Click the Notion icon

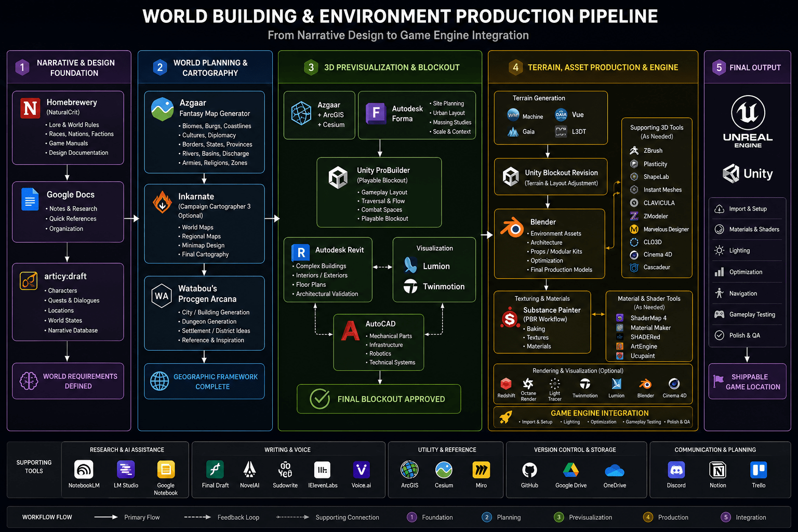(x=718, y=470)
